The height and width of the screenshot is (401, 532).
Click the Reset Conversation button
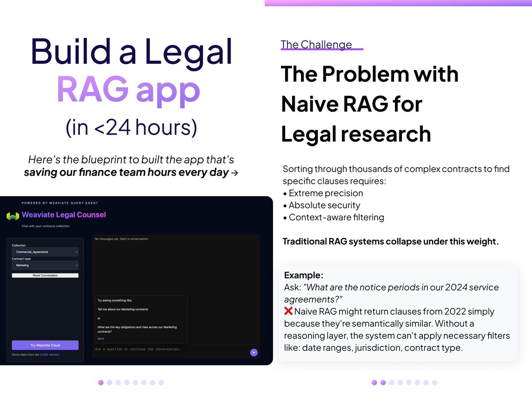point(45,275)
